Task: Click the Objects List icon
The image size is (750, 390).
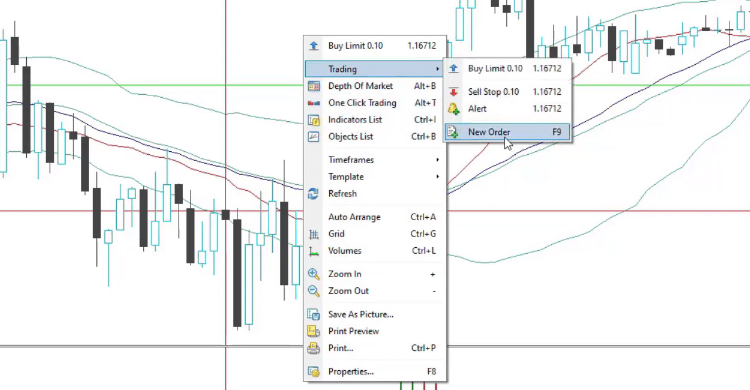Action: click(314, 136)
